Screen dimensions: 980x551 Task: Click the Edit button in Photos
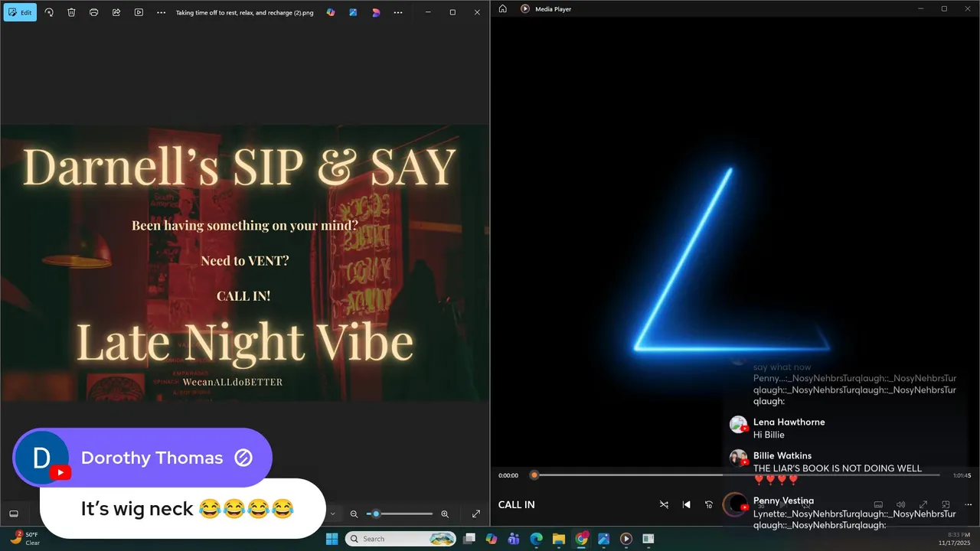tap(20, 12)
